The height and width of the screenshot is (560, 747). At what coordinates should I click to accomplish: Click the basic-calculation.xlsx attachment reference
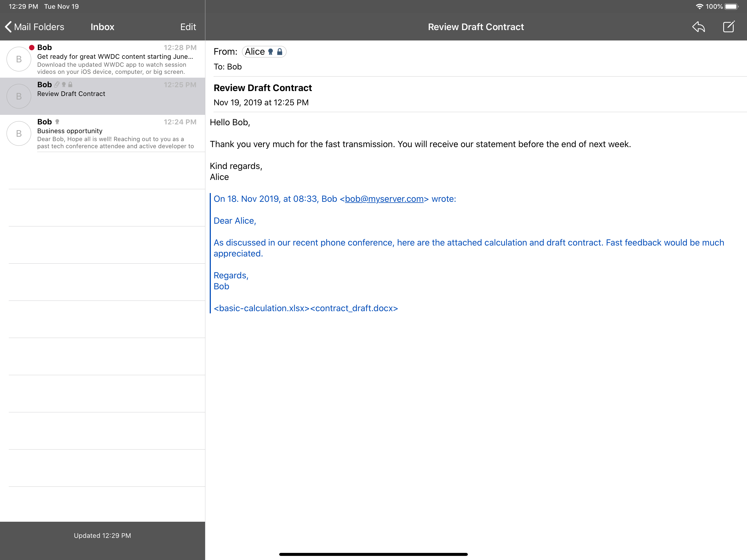tap(262, 308)
